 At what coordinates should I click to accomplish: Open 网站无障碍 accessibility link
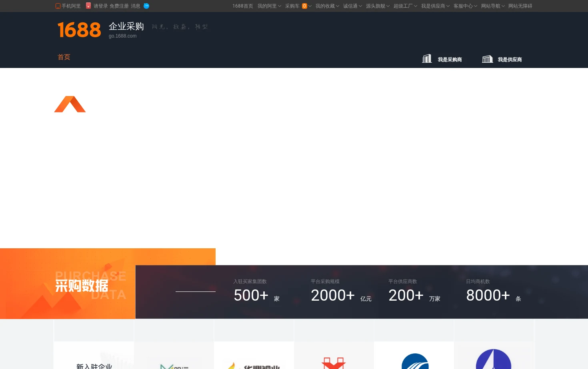520,6
